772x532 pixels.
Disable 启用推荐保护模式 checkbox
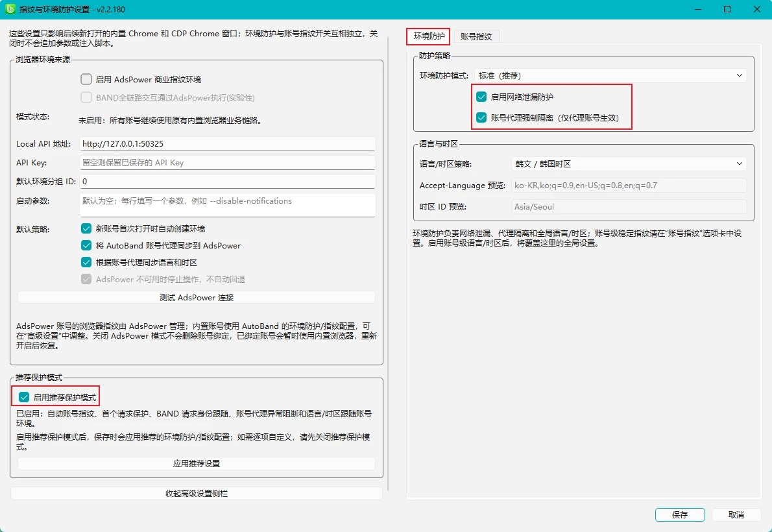[x=23, y=397]
